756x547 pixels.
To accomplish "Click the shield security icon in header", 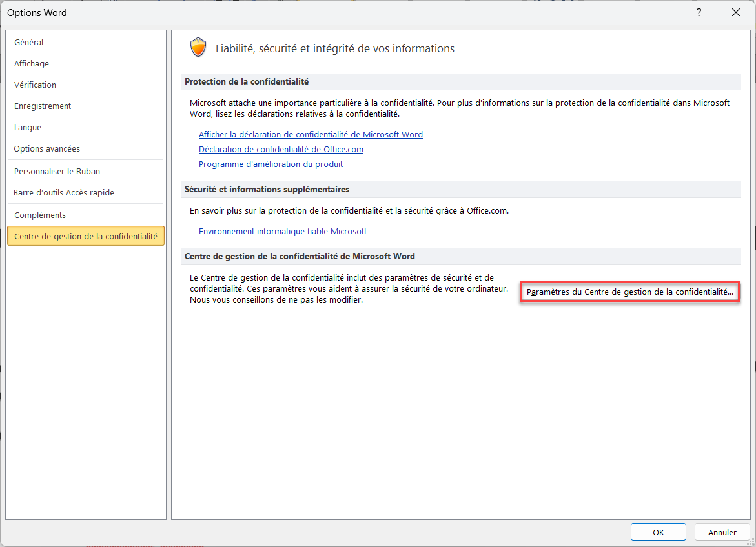I will coord(198,48).
